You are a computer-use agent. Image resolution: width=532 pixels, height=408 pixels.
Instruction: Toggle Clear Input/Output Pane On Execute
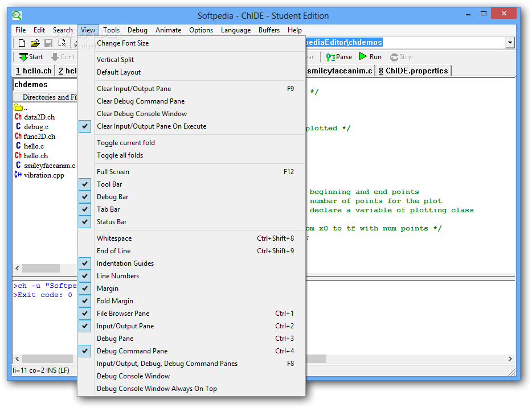click(191, 126)
